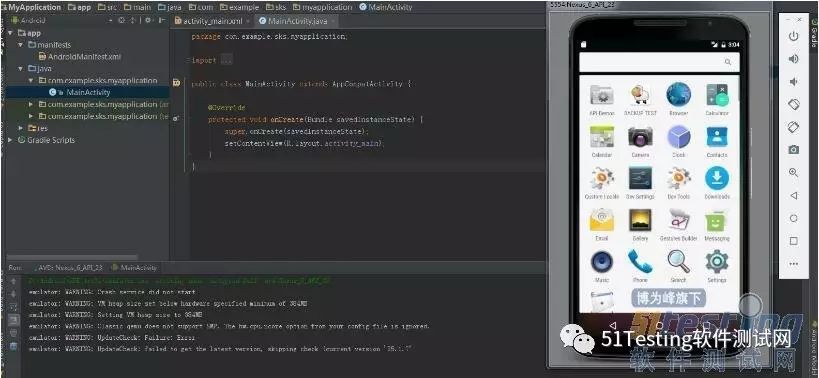Open the emulator more options dots
This screenshot has width=819, height=378.
(793, 264)
